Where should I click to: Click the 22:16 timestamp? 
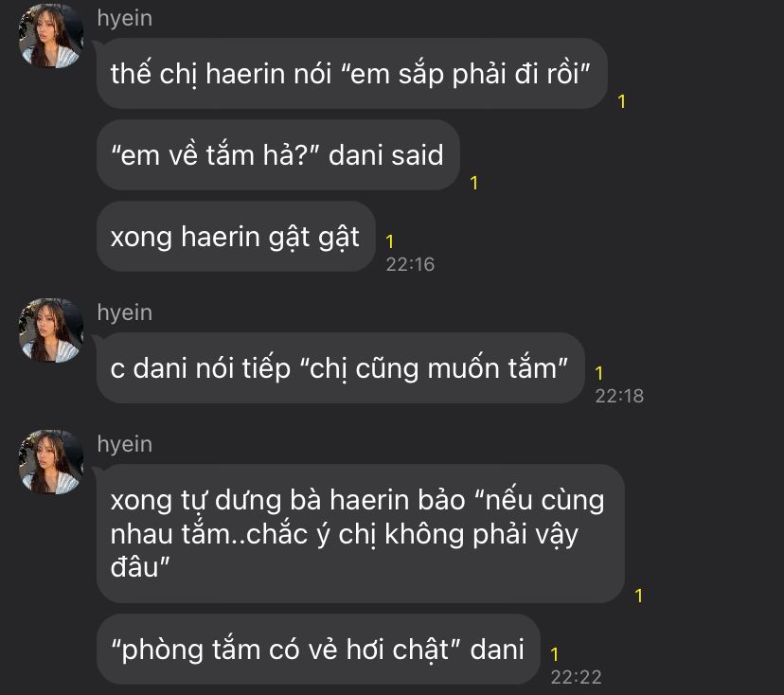point(410,264)
